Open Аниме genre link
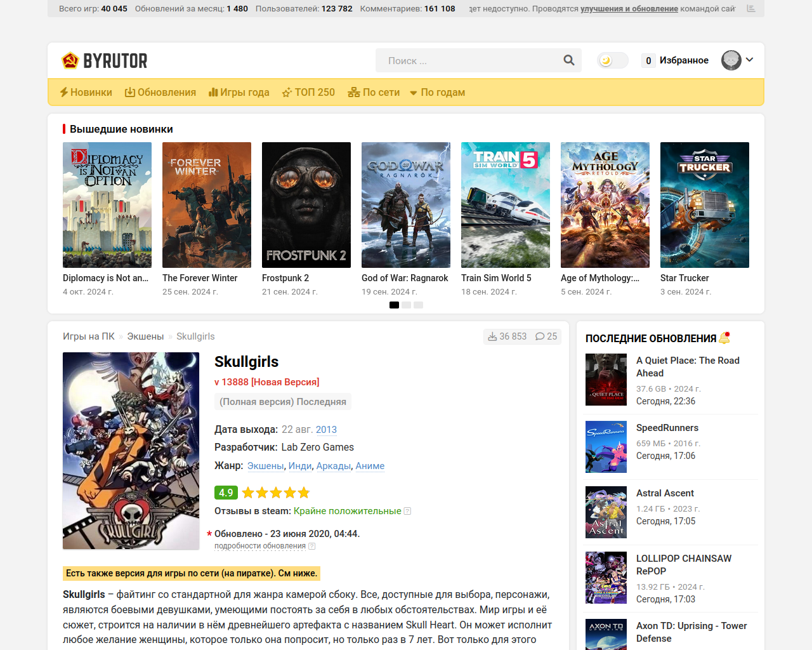 click(370, 466)
